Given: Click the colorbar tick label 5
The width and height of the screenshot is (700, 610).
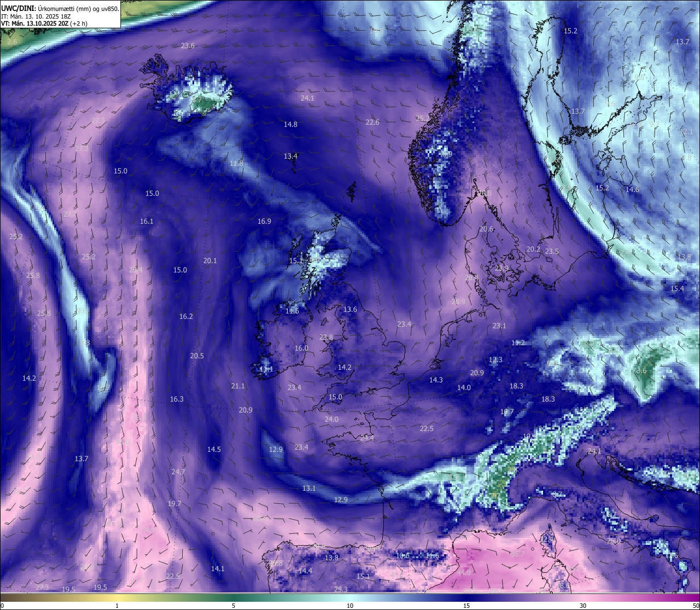Looking at the screenshot, I should [x=234, y=606].
